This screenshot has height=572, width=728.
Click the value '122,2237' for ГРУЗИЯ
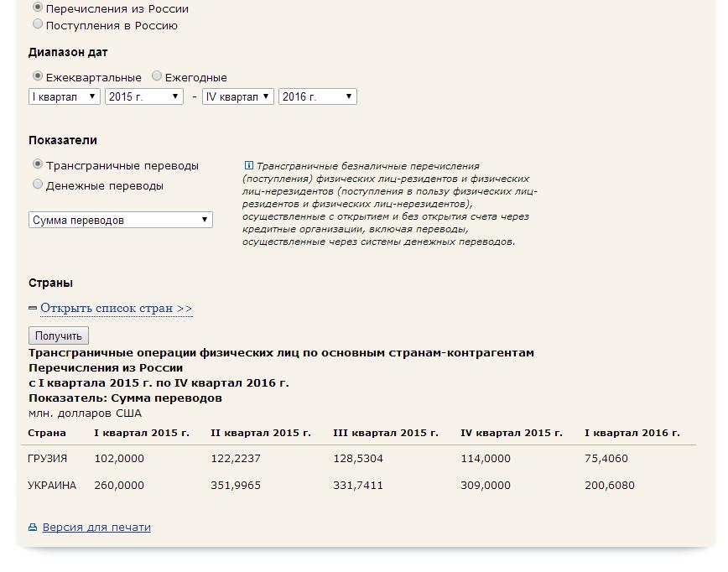[x=236, y=459]
